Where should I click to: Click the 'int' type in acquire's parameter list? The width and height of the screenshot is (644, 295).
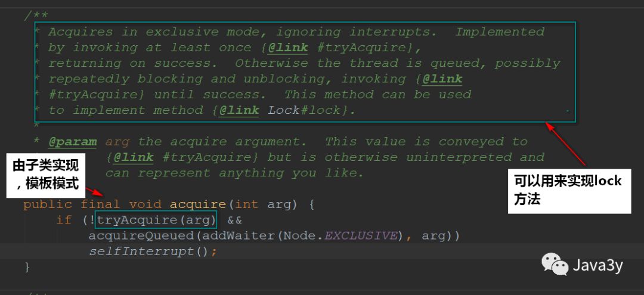click(x=247, y=204)
